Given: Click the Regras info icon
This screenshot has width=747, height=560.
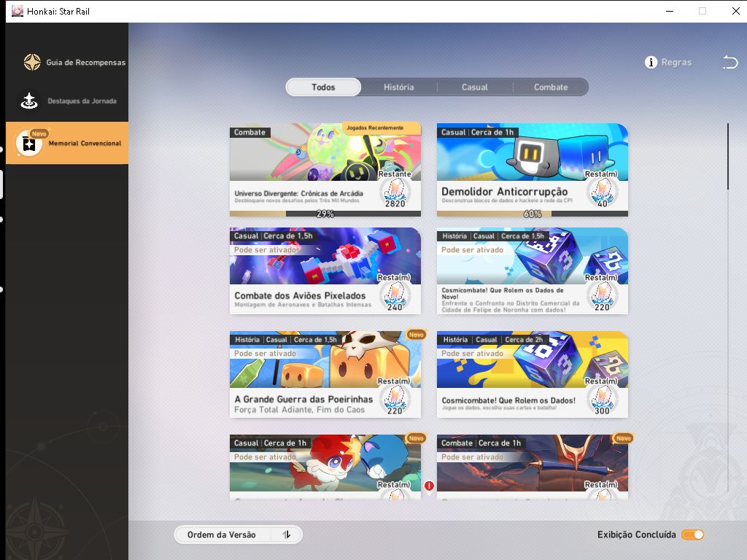Looking at the screenshot, I should pos(651,63).
